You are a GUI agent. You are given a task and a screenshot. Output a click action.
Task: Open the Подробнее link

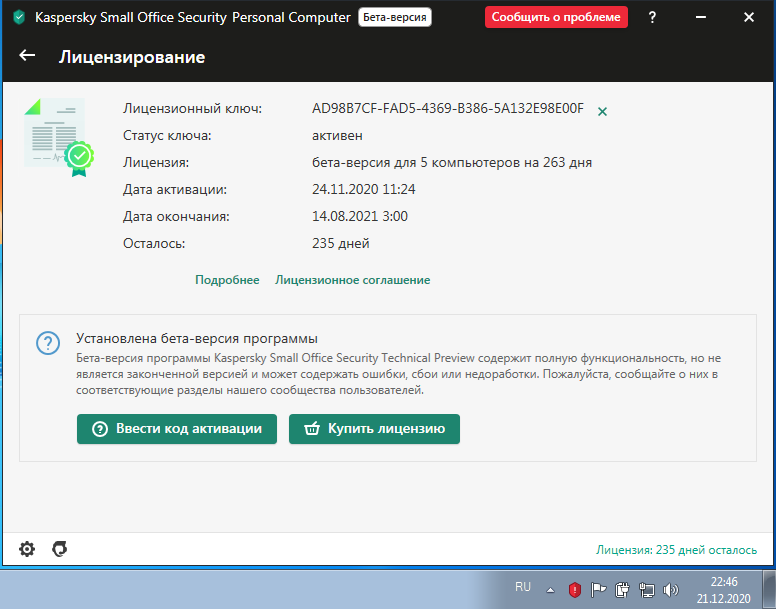227,280
